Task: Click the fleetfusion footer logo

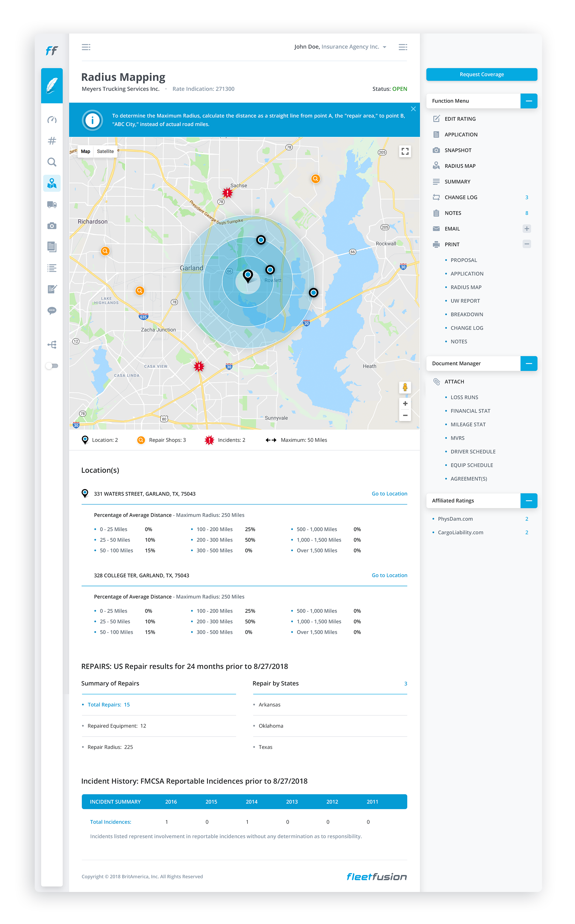Action: 376,877
